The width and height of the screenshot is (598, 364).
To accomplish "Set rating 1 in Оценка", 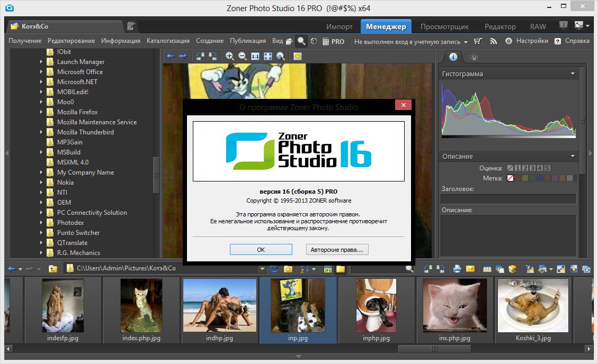I will (x=517, y=168).
